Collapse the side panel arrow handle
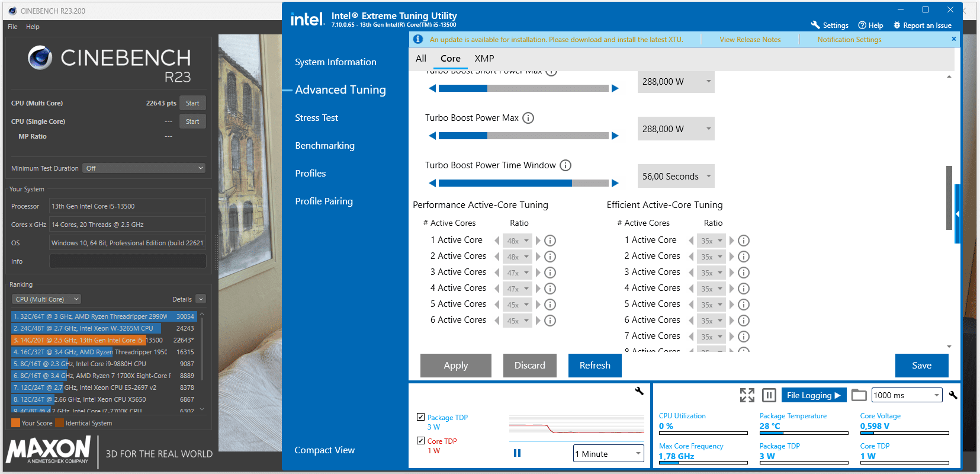Image resolution: width=980 pixels, height=474 pixels. (x=957, y=214)
